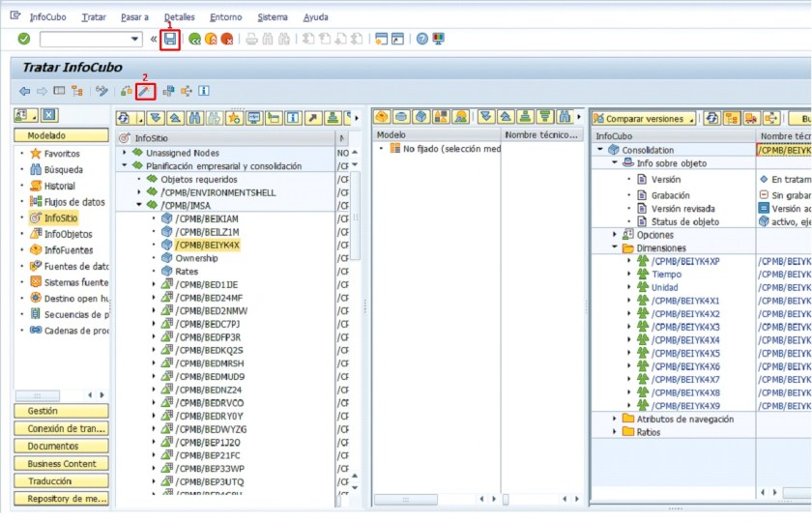Image resolution: width=812 pixels, height=522 pixels.
Task: Click the Gestión button
Action: [x=61, y=411]
